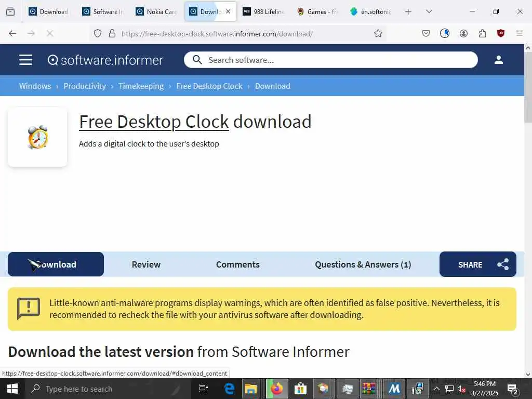Go back to previous page
Image resolution: width=532 pixels, height=399 pixels.
pos(12,33)
